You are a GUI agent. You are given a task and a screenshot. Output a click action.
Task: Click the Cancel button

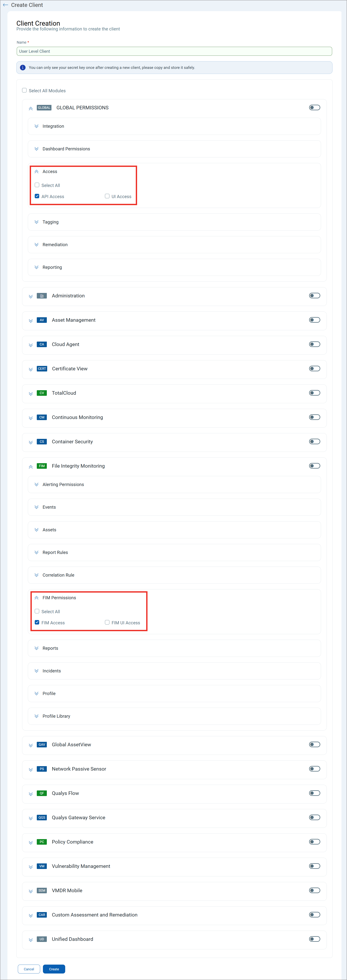pyautogui.click(x=29, y=969)
